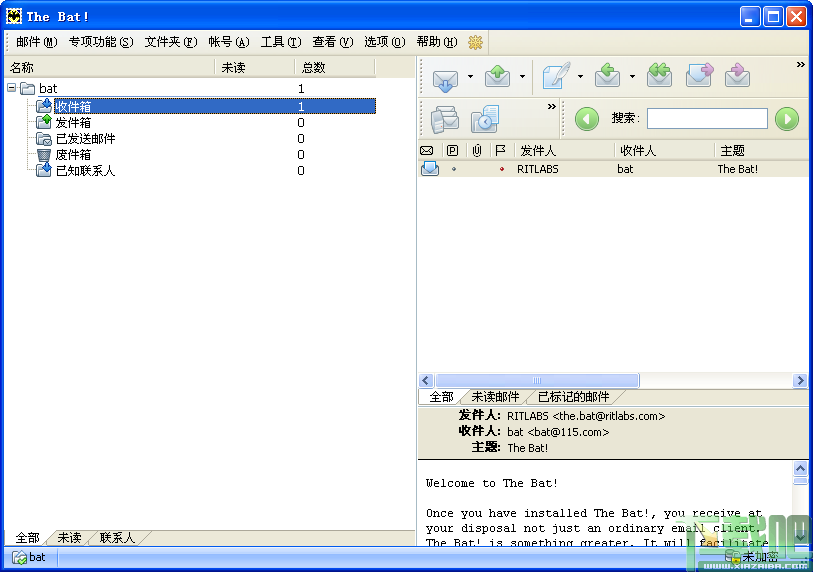Create a new message with the pen icon
Image resolution: width=813 pixels, height=572 pixels.
tap(556, 76)
